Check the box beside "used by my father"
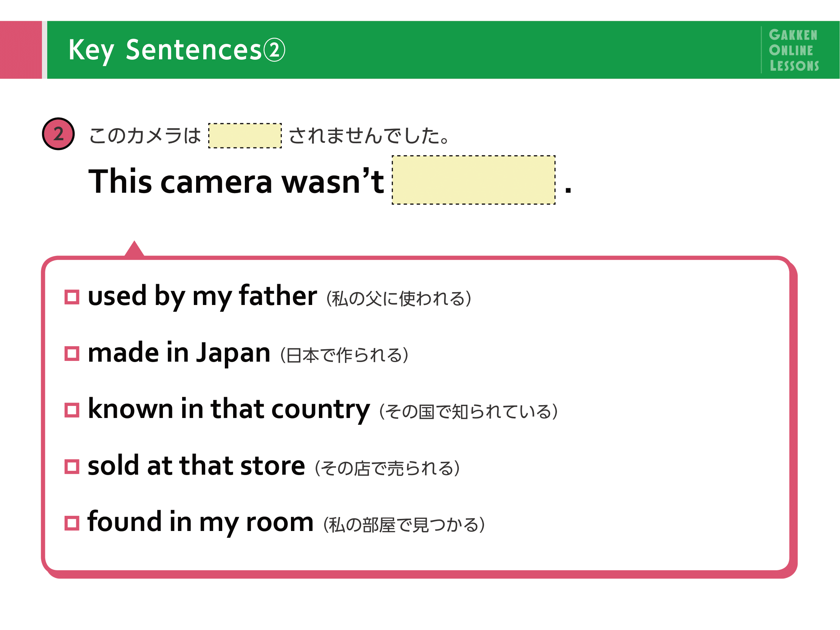 tap(72, 297)
